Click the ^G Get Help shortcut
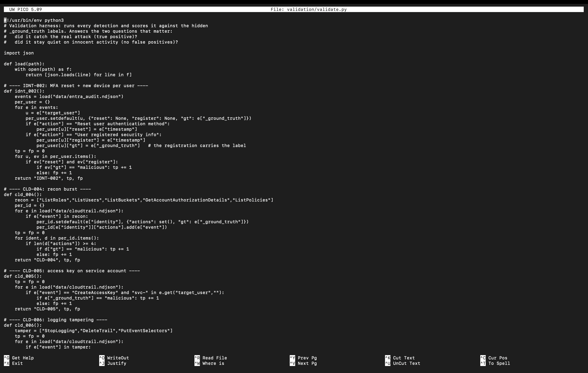Screen dimensions: 588x373 (19, 358)
